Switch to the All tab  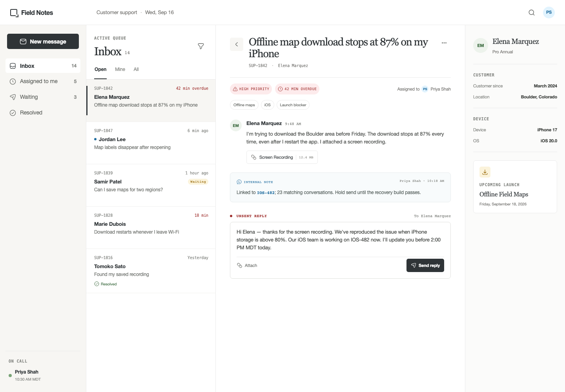[x=136, y=69]
